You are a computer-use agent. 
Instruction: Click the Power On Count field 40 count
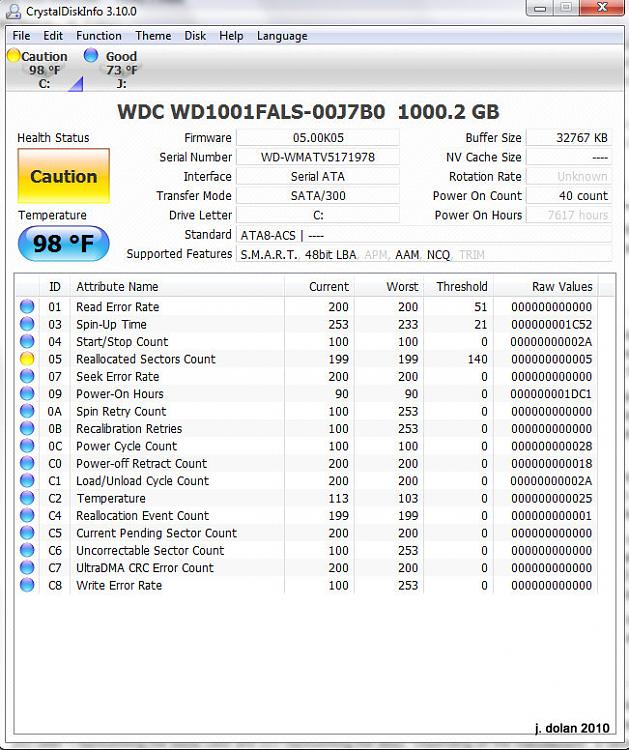click(569, 196)
